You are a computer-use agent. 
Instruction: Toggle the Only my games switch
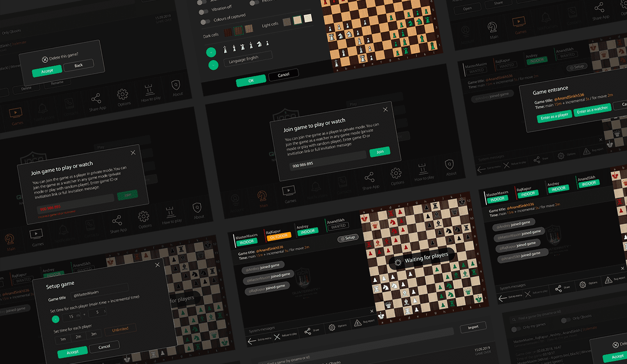[x=516, y=329]
